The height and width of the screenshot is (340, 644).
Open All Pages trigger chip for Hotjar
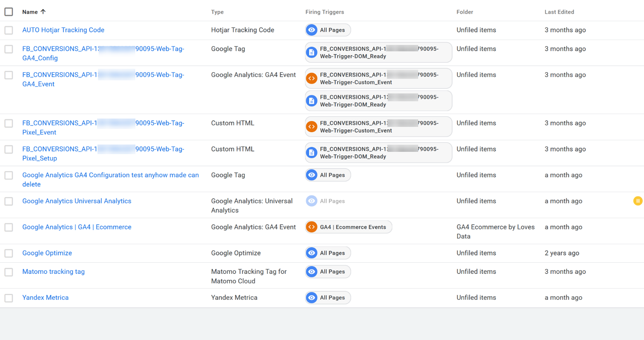click(x=328, y=30)
